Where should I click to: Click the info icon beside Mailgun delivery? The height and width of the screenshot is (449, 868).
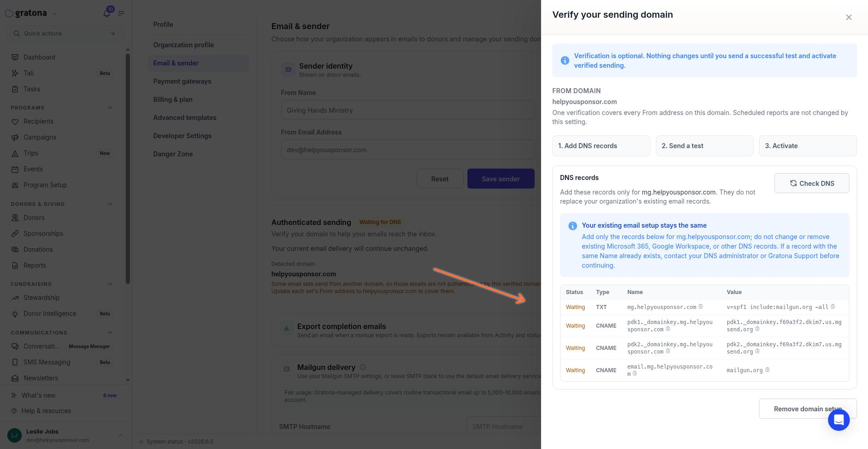363,367
